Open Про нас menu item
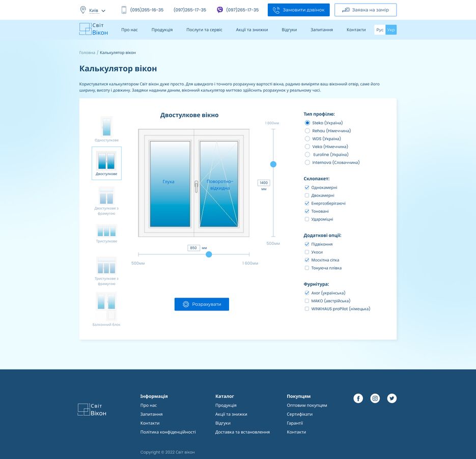Viewport: 476px width, 459px height. (130, 30)
